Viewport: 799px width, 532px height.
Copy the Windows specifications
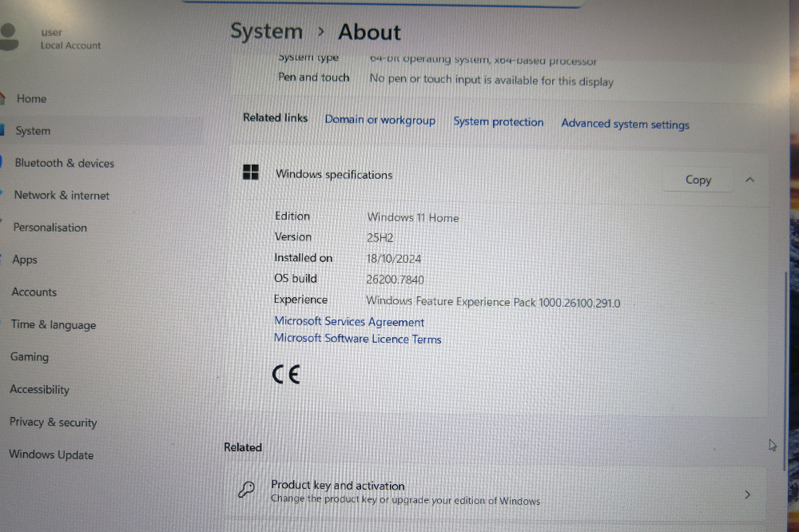click(x=698, y=180)
